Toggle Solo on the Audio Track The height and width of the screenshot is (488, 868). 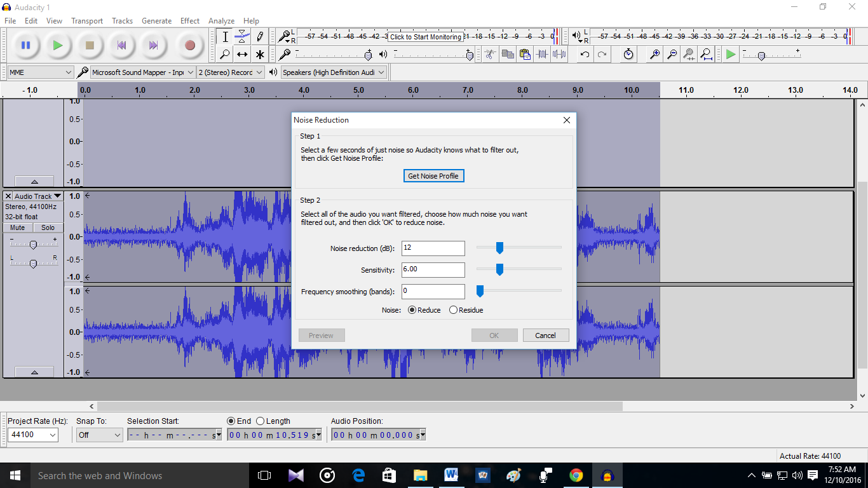pyautogui.click(x=48, y=227)
